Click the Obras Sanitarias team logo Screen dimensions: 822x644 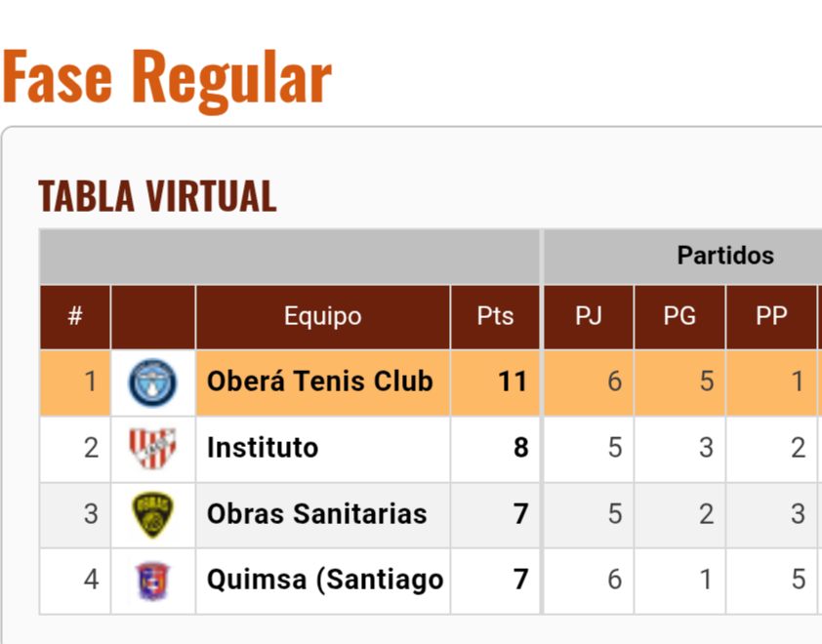click(152, 515)
